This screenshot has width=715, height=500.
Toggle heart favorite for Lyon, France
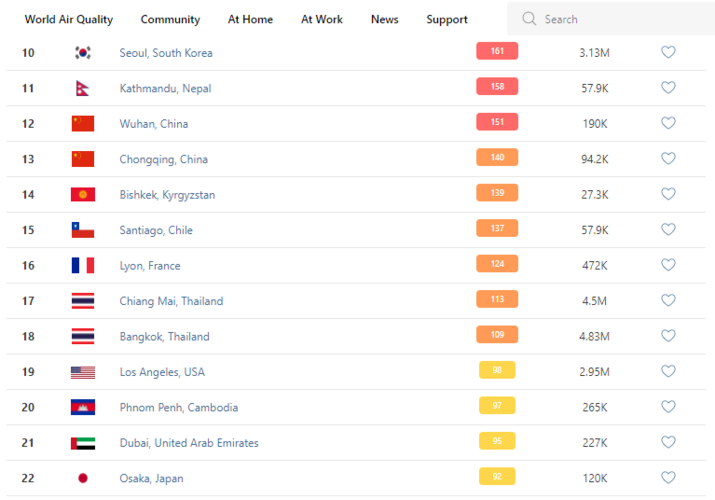click(668, 265)
